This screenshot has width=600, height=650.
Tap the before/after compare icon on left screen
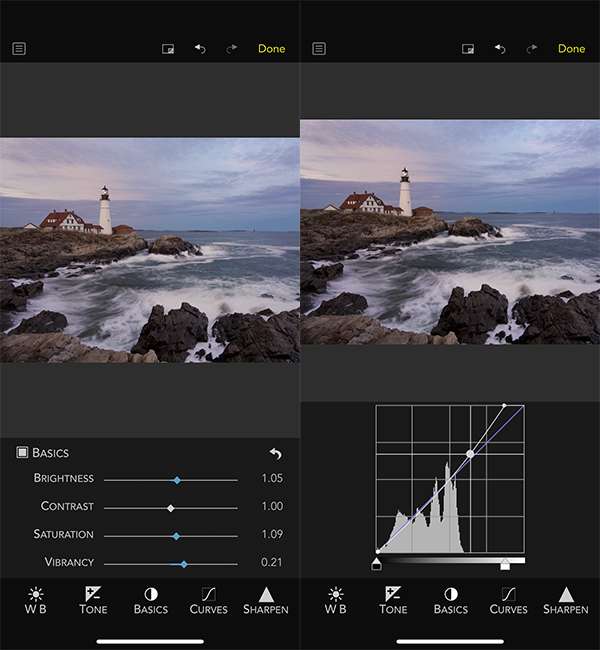coord(168,49)
